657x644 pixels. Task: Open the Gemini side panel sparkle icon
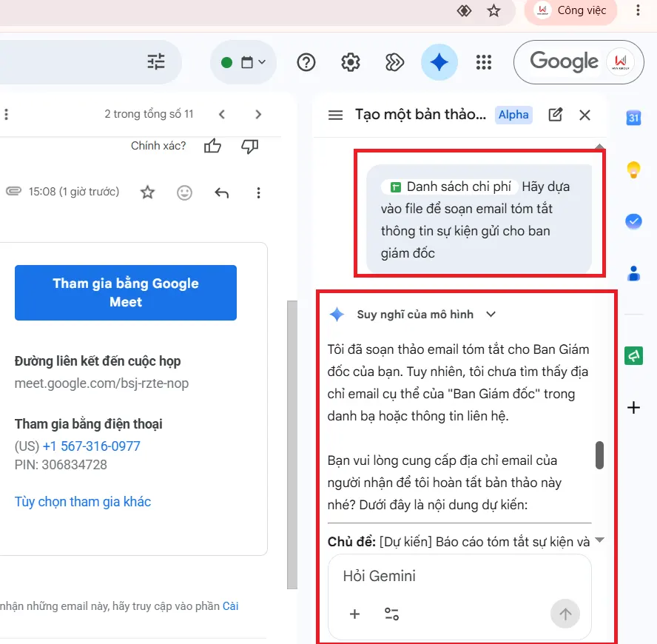click(x=439, y=62)
